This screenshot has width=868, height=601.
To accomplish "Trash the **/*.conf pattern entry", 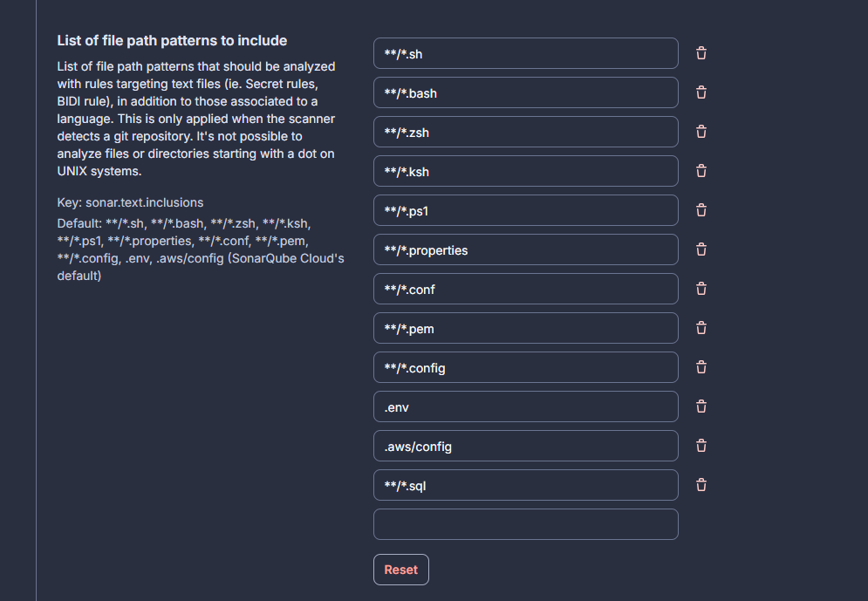I will click(701, 289).
